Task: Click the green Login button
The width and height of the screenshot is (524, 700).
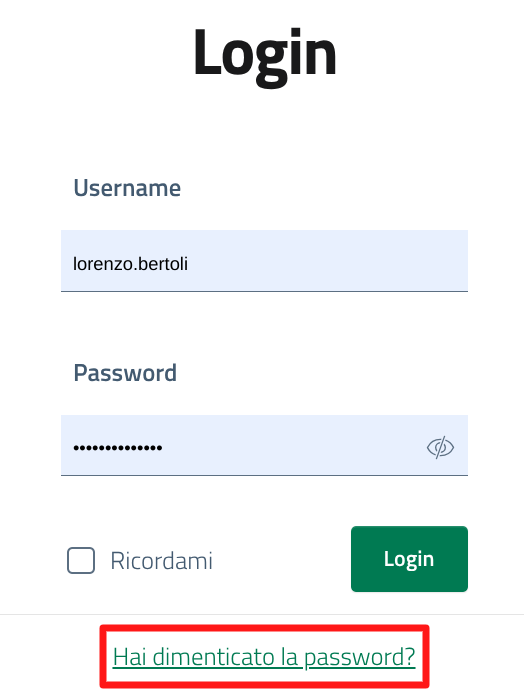Action: tap(409, 559)
